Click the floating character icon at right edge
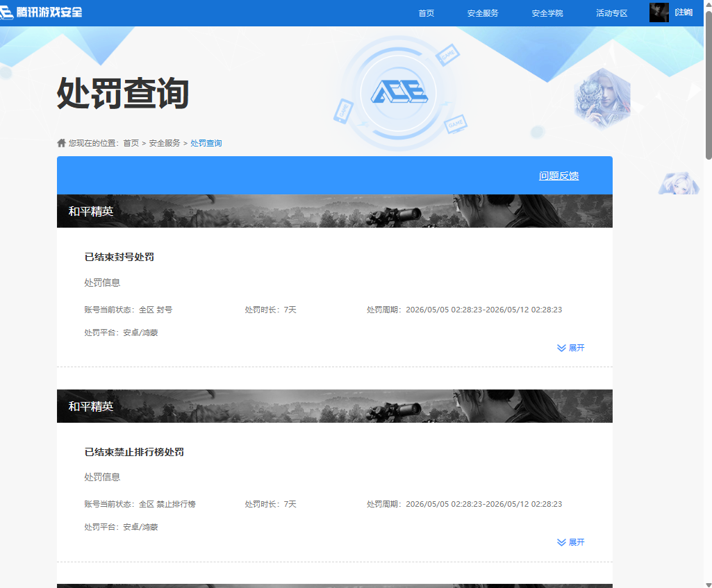 click(x=679, y=183)
